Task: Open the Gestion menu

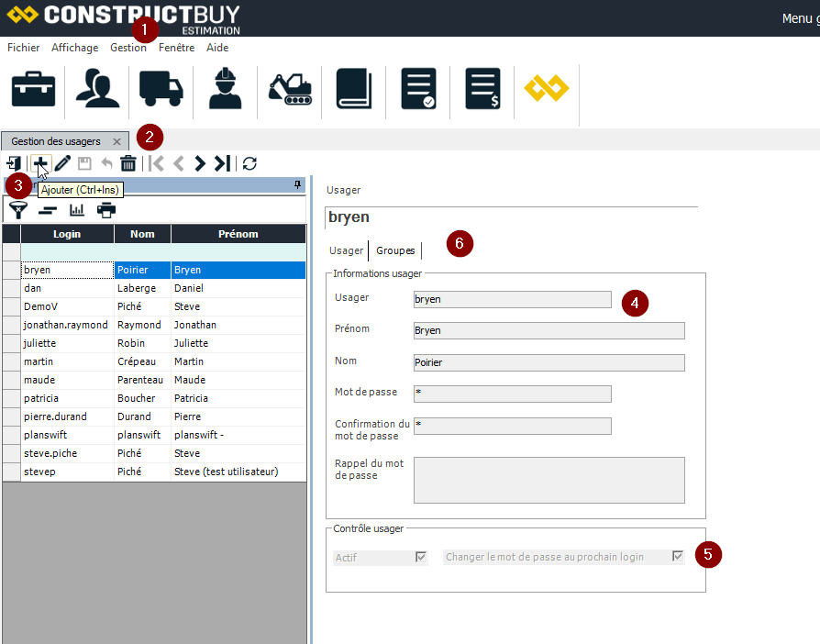Action: (x=127, y=48)
